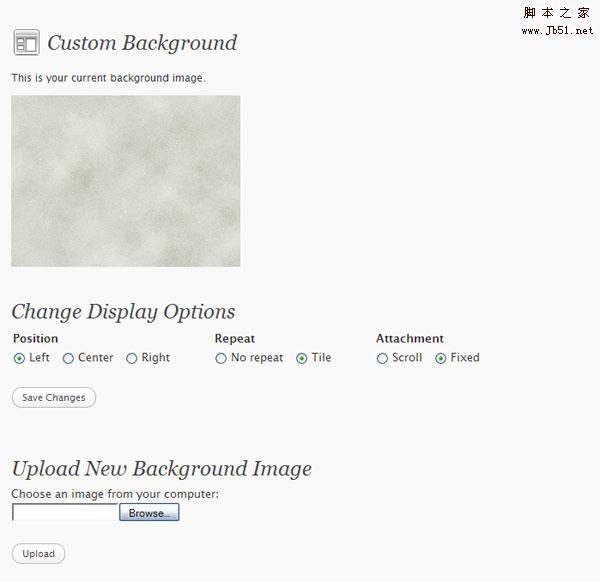This screenshot has height=582, width=600.
Task: Focus the image file path field
Action: click(x=65, y=512)
